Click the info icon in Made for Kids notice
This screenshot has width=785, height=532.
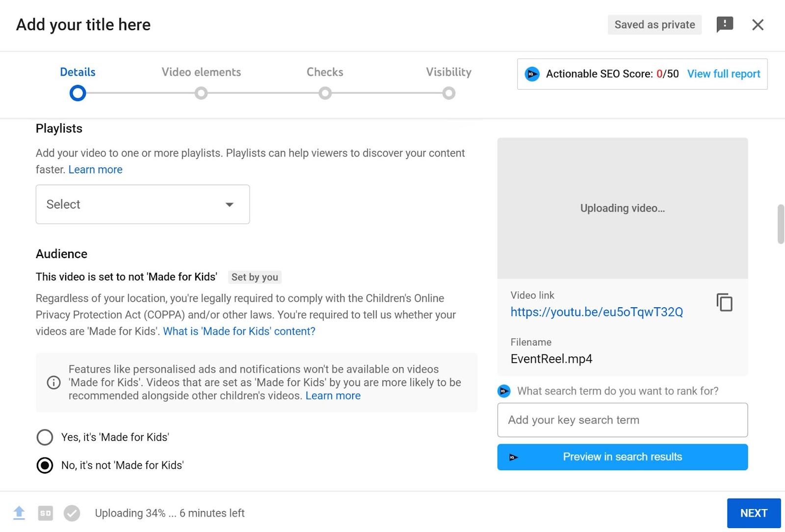coord(53,382)
